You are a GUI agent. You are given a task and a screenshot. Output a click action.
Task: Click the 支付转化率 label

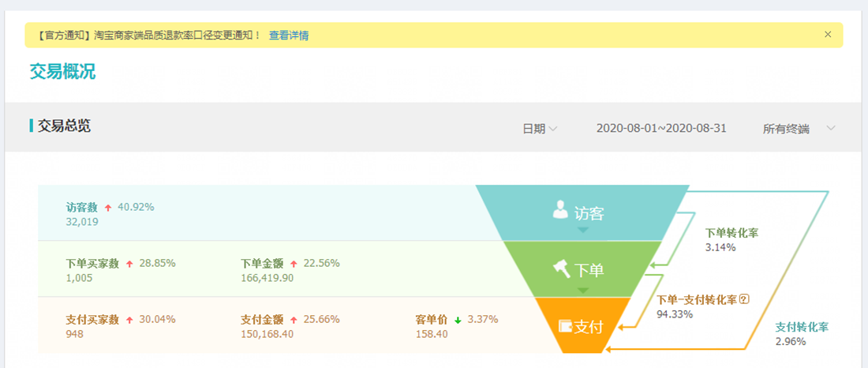point(802,327)
